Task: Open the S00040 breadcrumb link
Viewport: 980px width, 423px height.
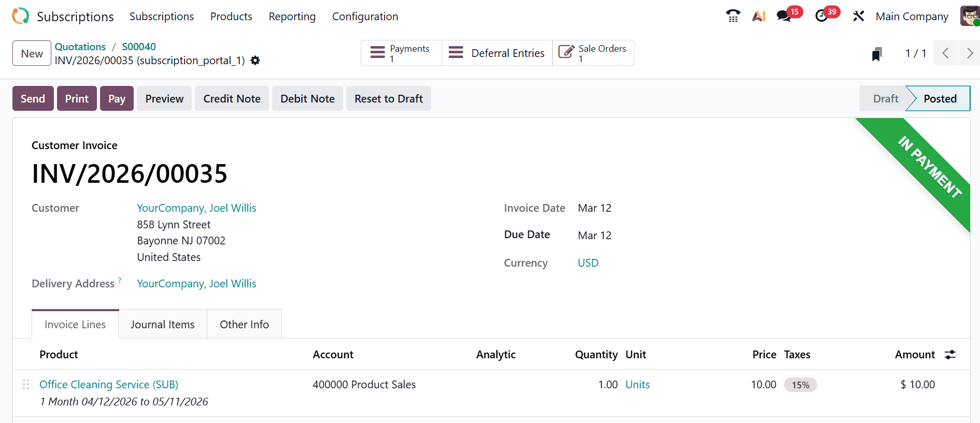Action: pos(138,47)
